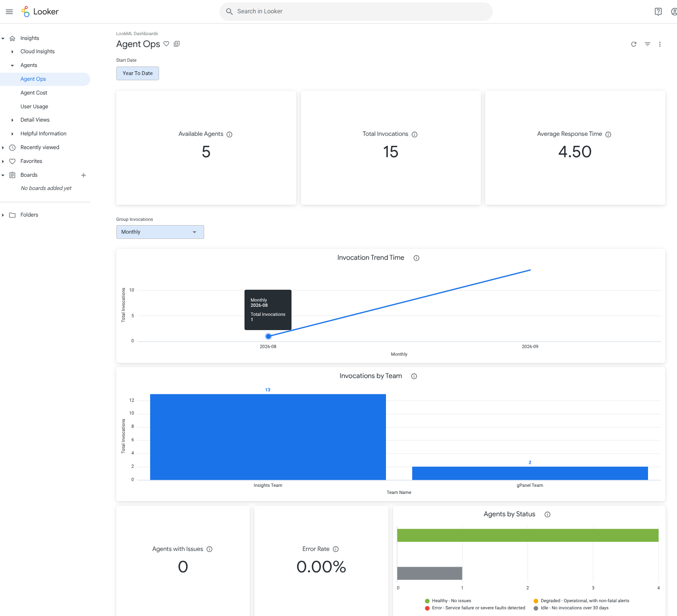Show info for Available Agents tile
Viewport: 677px width, 616px height.
(229, 134)
